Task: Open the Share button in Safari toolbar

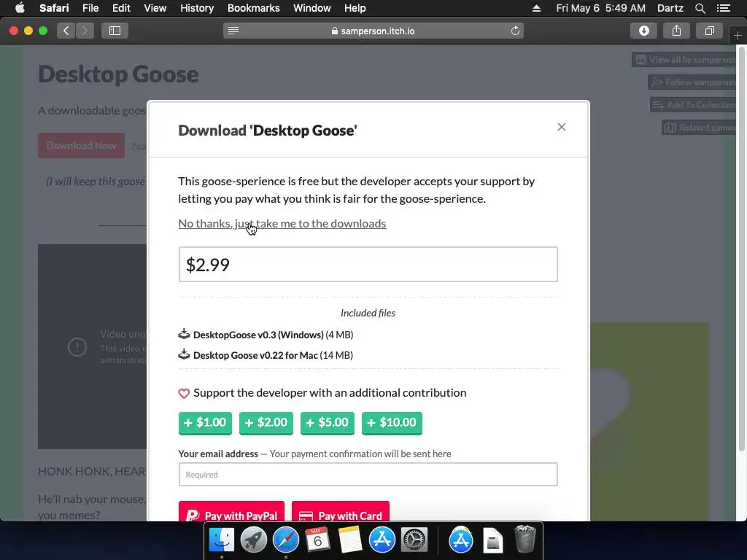Action: pos(676,31)
